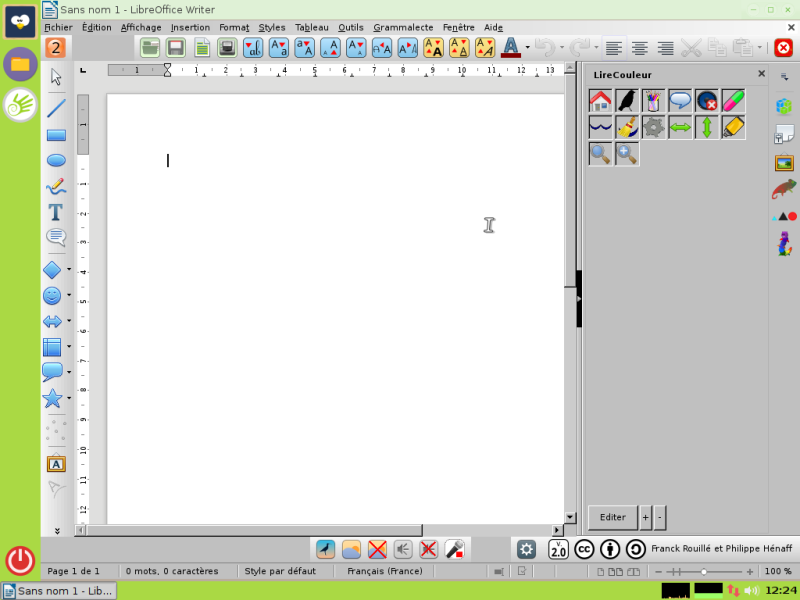Select the Ellipse drawing tool
The width and height of the screenshot is (800, 600).
coord(56,160)
